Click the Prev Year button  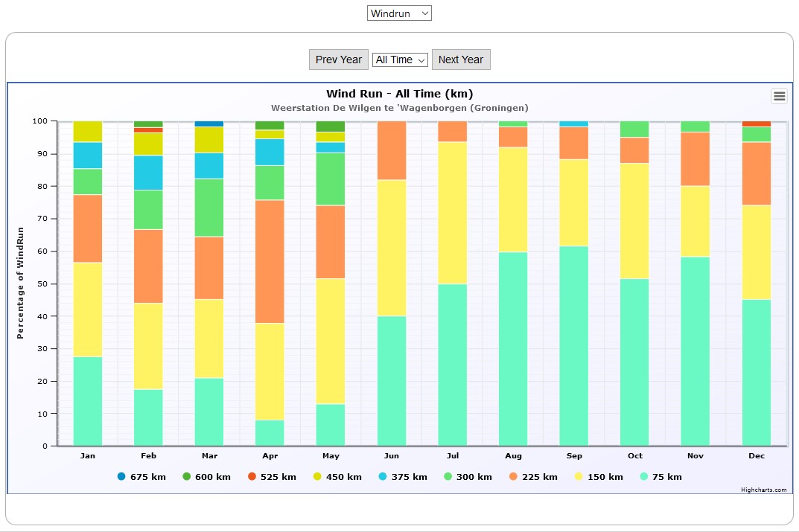coord(338,60)
